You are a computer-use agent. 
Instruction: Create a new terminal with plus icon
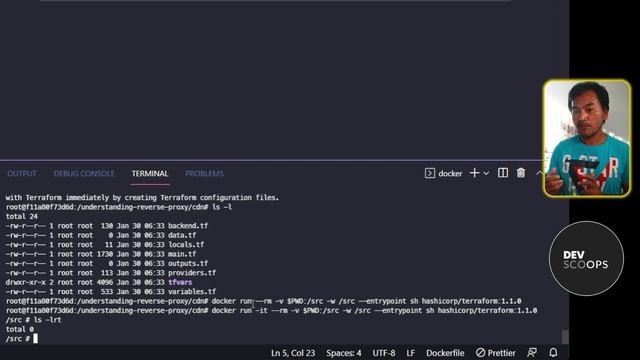tap(474, 173)
